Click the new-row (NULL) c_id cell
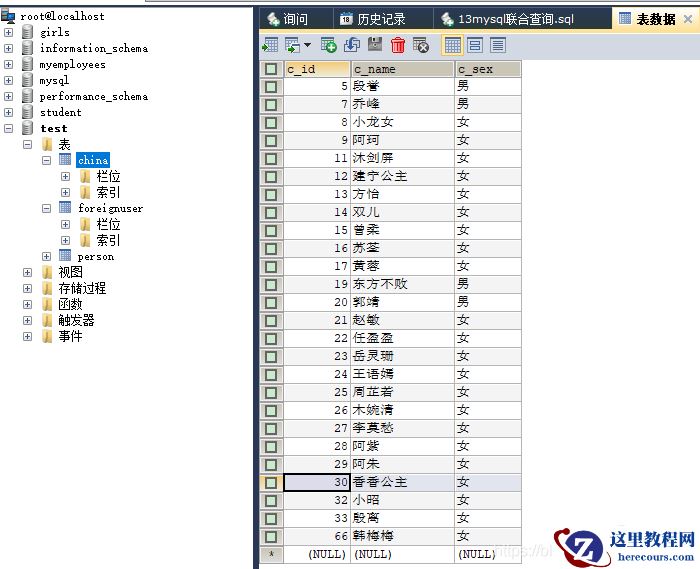This screenshot has height=569, width=700. click(317, 554)
